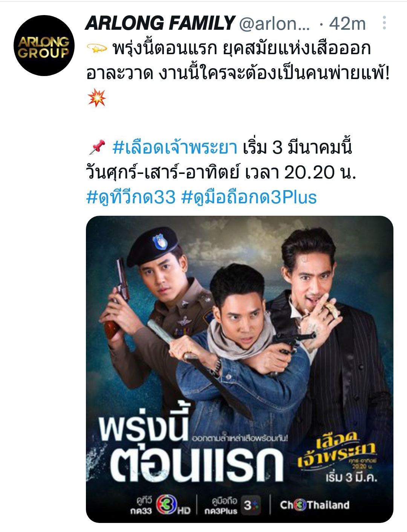Open the attached drama poster image
The height and width of the screenshot is (532, 407).
[240, 369]
